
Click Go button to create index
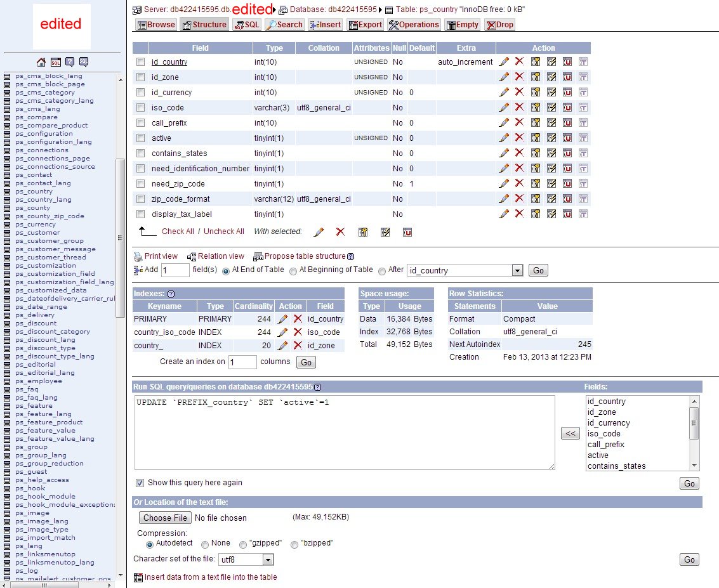[306, 363]
